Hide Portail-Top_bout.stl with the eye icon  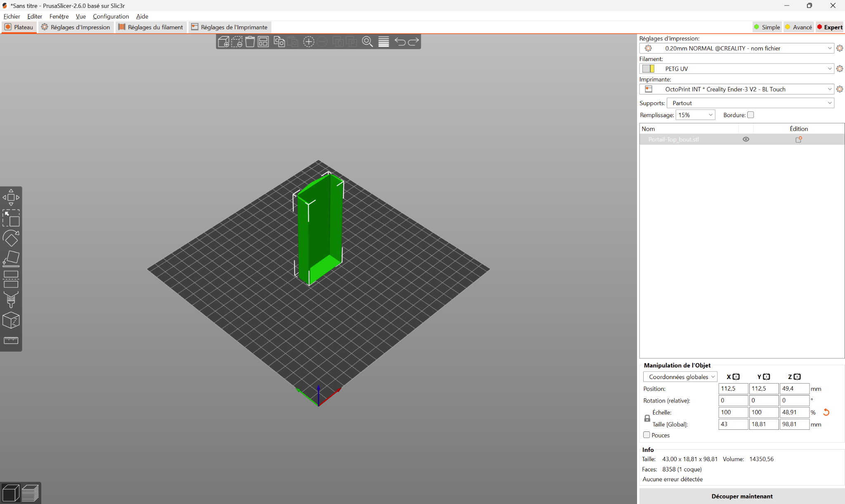point(746,139)
